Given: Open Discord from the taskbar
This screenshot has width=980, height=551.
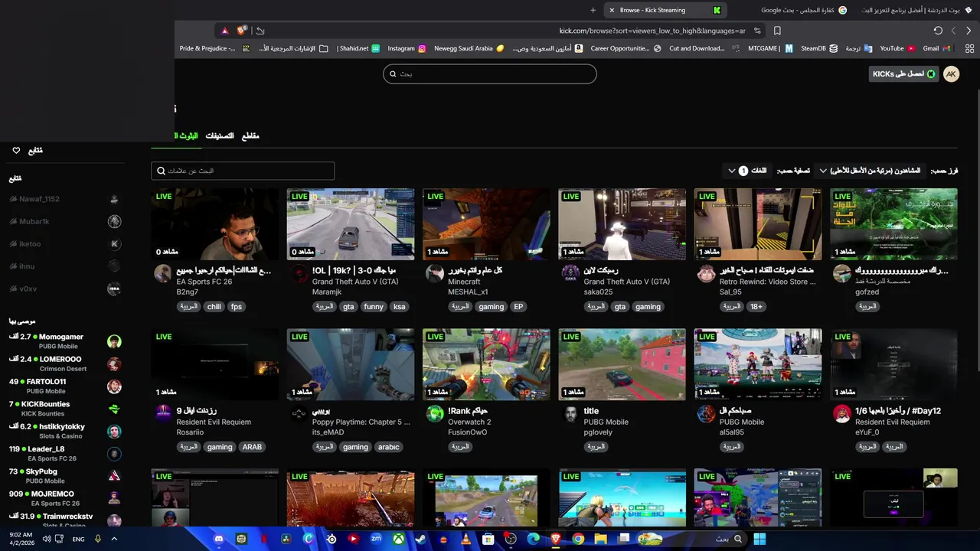Looking at the screenshot, I should pos(219,539).
